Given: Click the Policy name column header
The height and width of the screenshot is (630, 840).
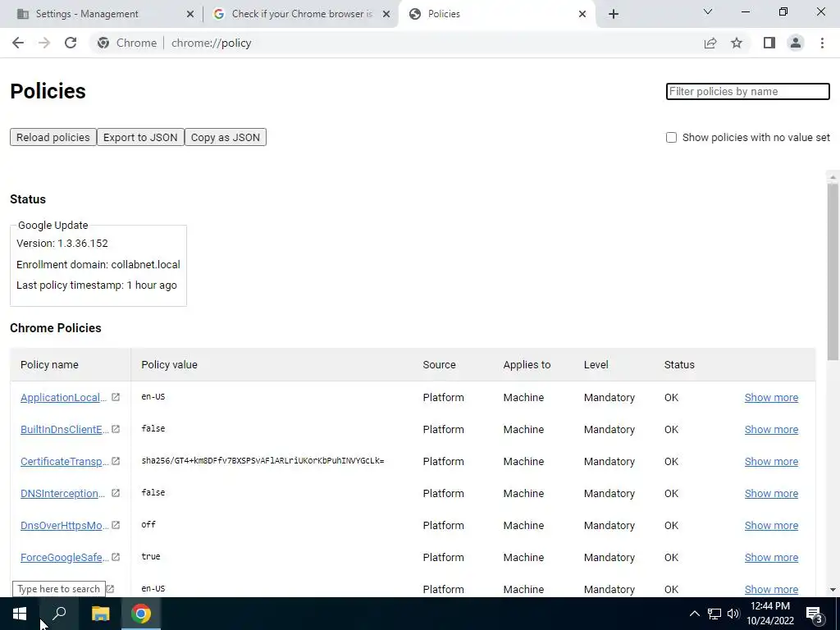Looking at the screenshot, I should pos(49,365).
